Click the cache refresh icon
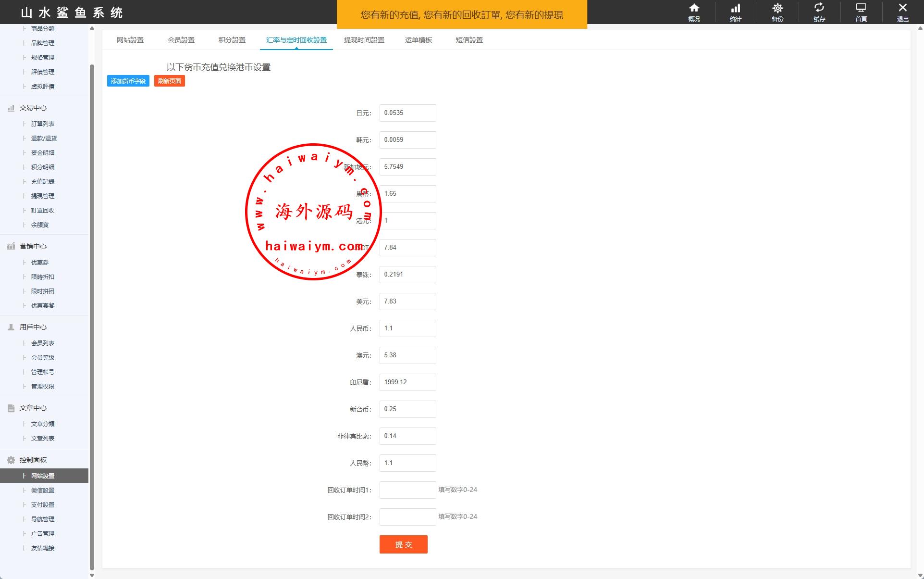 tap(819, 8)
